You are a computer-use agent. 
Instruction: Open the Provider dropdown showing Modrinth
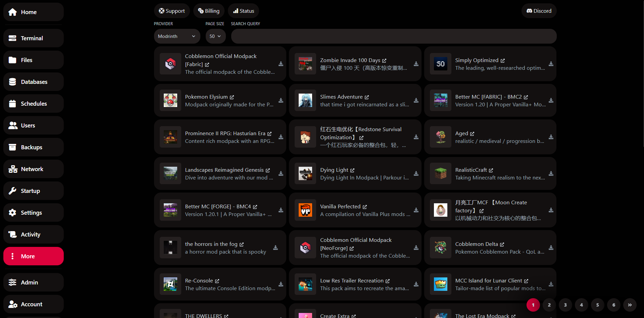click(x=177, y=36)
